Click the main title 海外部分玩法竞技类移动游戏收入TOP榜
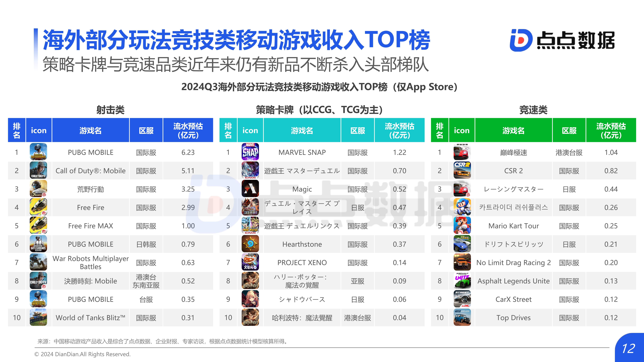The width and height of the screenshot is (644, 362). click(x=236, y=40)
